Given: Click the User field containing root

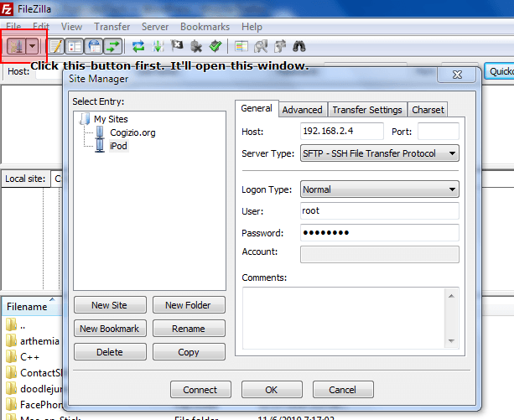Looking at the screenshot, I should point(380,210).
